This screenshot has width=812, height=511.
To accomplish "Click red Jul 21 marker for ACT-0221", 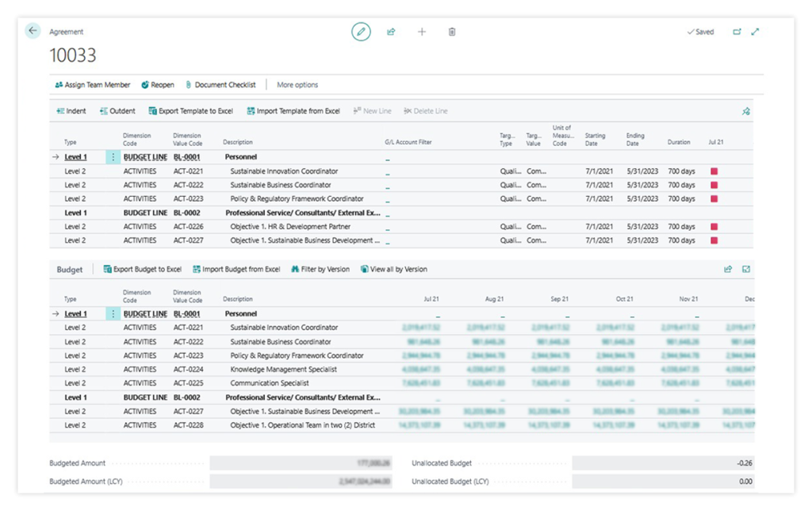I will 714,171.
